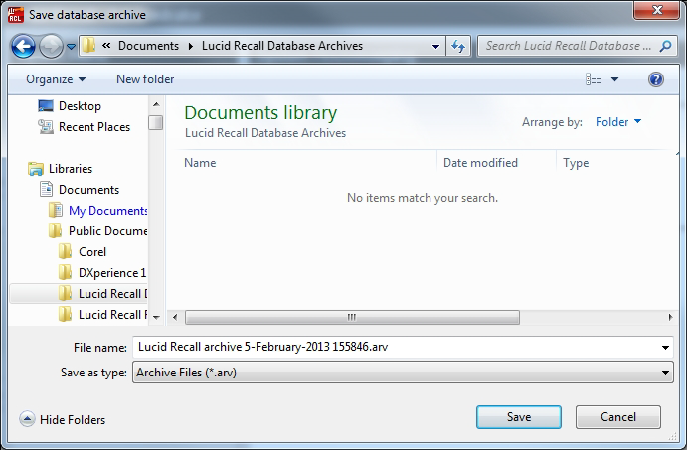Open the File name dropdown arrow

tap(666, 348)
